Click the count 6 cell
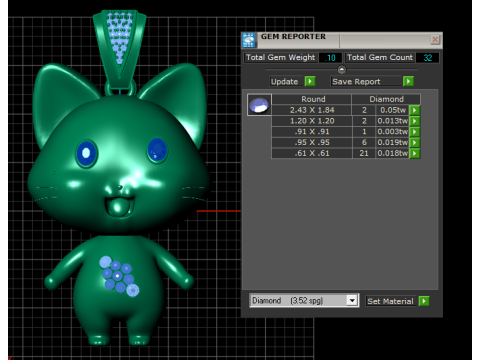The width and height of the screenshot is (480, 360). pyautogui.click(x=364, y=142)
